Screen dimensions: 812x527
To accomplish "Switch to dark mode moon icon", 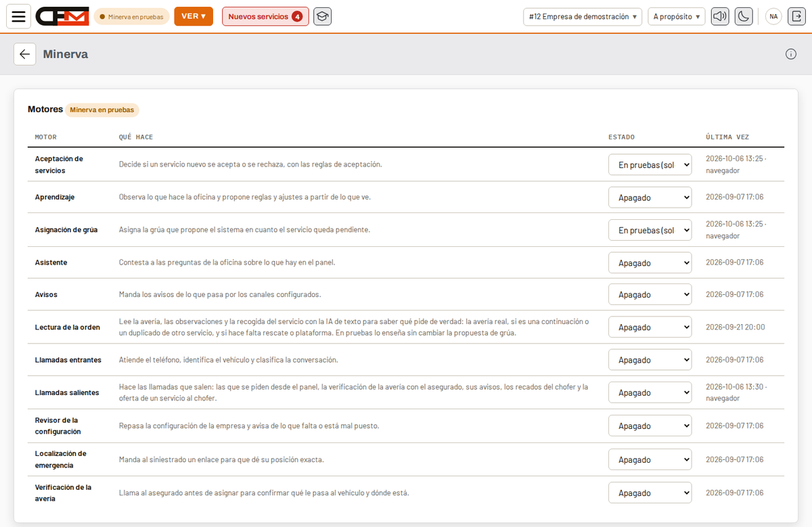I will pyautogui.click(x=744, y=16).
